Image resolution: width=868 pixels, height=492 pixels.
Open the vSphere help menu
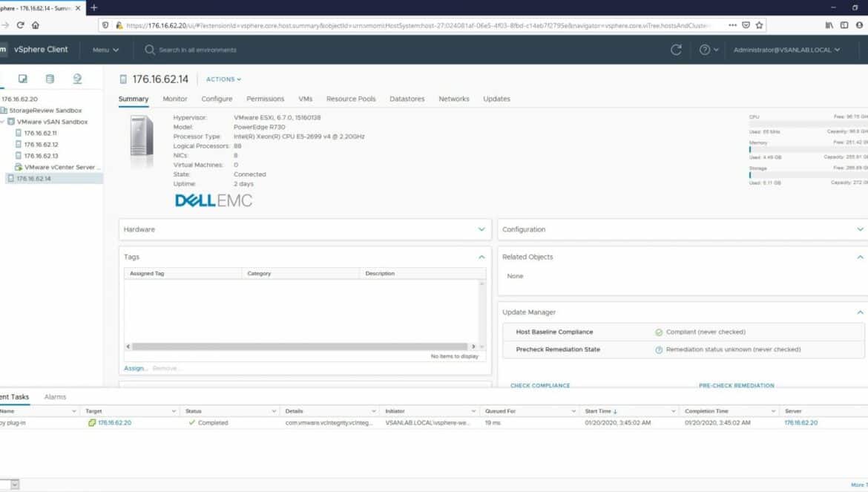(x=708, y=50)
